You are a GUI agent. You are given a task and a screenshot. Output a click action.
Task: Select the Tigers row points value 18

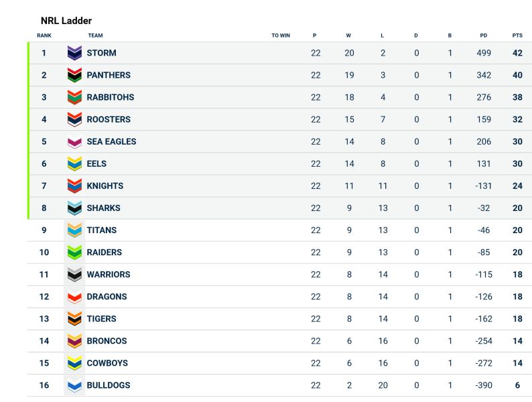pos(517,319)
